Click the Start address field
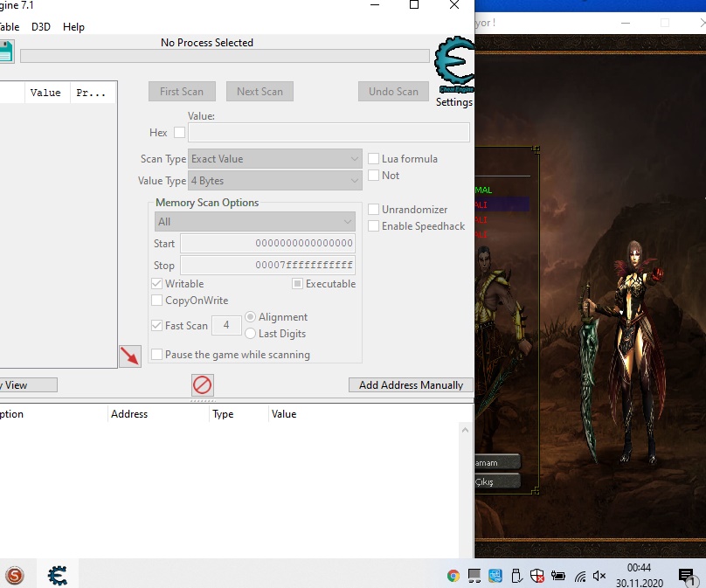Viewport: 706px width, 588px height. point(267,243)
